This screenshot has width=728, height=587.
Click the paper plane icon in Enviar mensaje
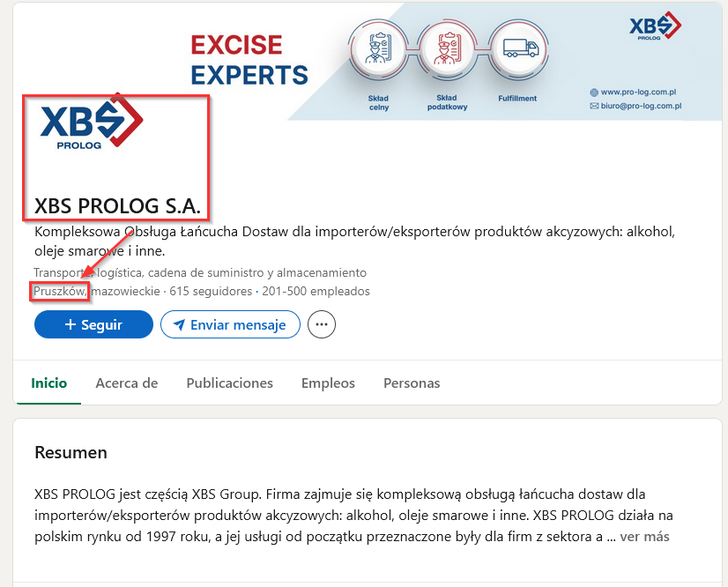(x=179, y=324)
